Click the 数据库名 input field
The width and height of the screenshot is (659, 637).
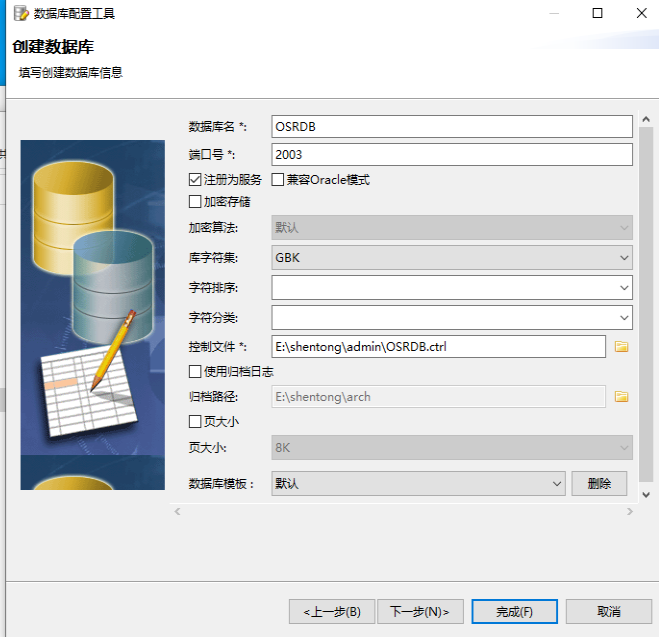pos(452,126)
